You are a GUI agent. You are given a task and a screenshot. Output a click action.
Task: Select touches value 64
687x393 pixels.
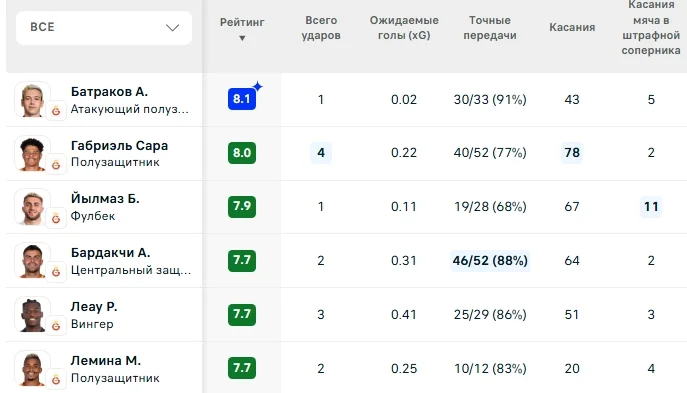pos(572,261)
